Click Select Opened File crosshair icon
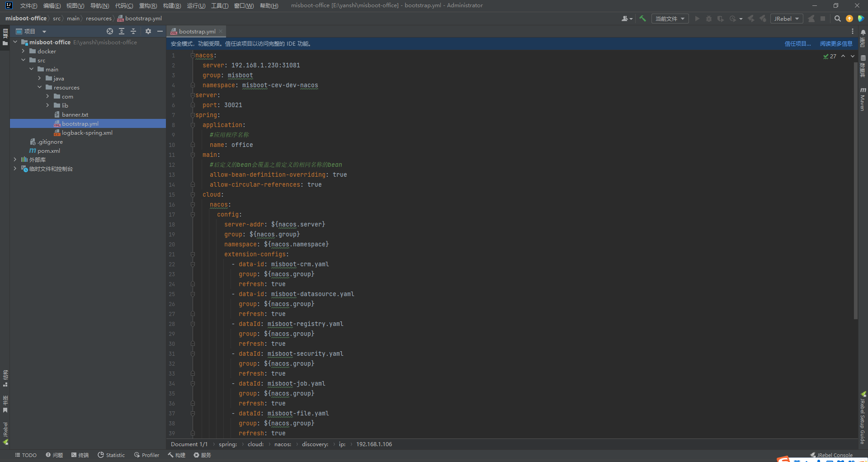Viewport: 868px width, 462px height. click(x=110, y=31)
